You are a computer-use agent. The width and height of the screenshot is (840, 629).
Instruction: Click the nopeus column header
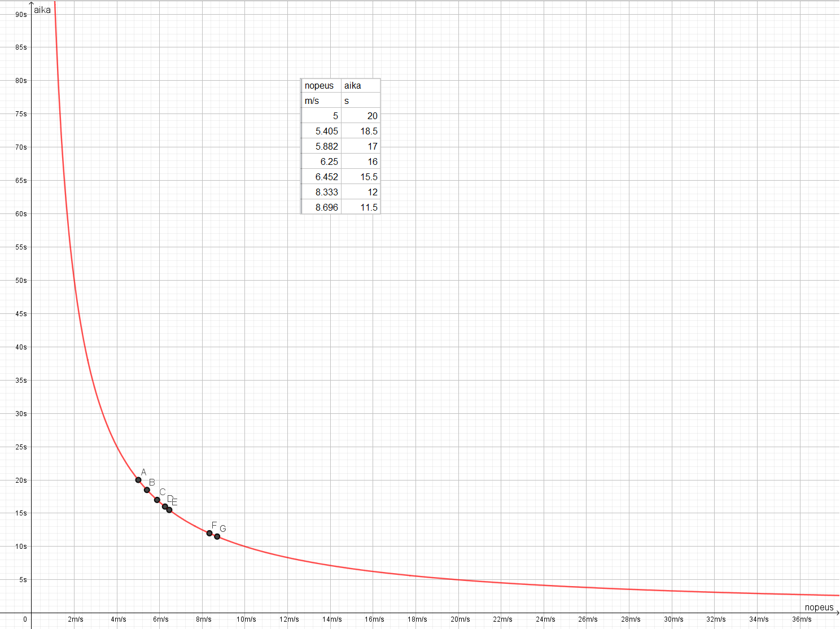pos(318,85)
